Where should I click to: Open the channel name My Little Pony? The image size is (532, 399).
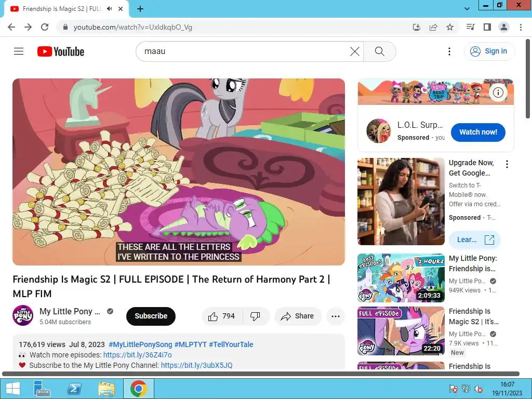70,311
